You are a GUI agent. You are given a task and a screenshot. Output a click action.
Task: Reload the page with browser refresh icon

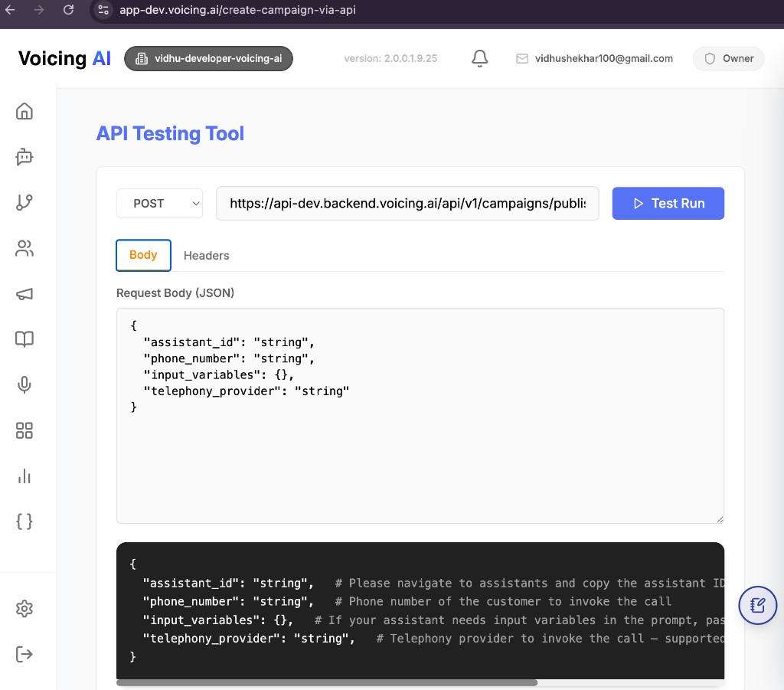tap(68, 9)
